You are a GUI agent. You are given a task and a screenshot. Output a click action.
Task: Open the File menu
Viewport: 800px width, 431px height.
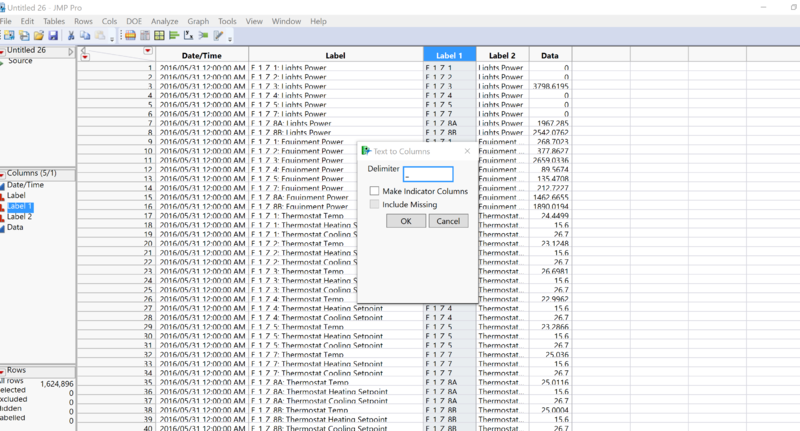[x=6, y=21]
